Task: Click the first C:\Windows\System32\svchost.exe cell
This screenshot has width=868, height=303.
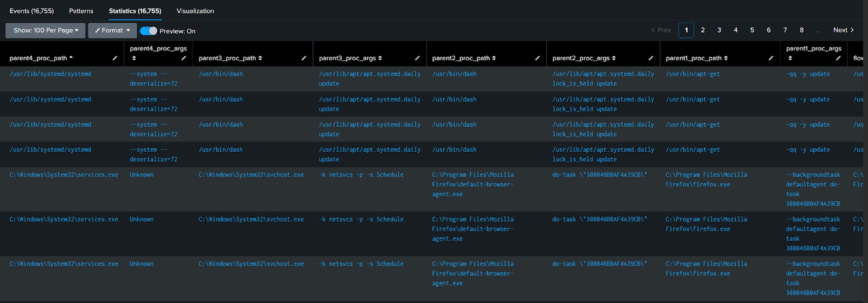Action: pyautogui.click(x=251, y=175)
